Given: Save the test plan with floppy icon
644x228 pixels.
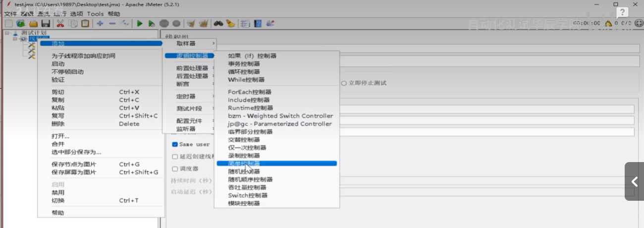Looking at the screenshot, I should click(46, 23).
